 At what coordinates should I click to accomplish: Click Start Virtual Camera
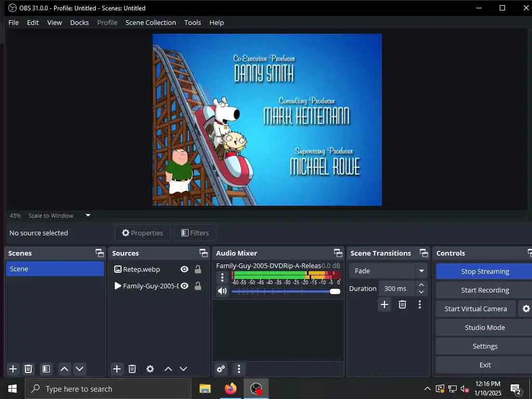476,309
